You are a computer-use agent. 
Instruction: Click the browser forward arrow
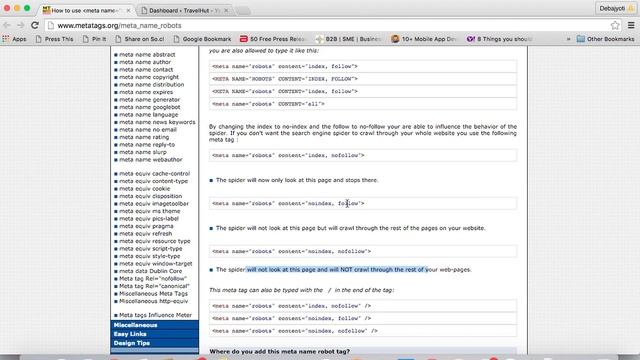tap(20, 25)
